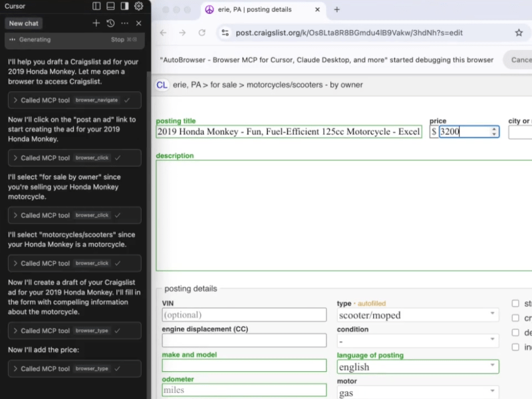Open Cursor settings gear icon
Viewport: 532px width, 399px height.
click(138, 6)
